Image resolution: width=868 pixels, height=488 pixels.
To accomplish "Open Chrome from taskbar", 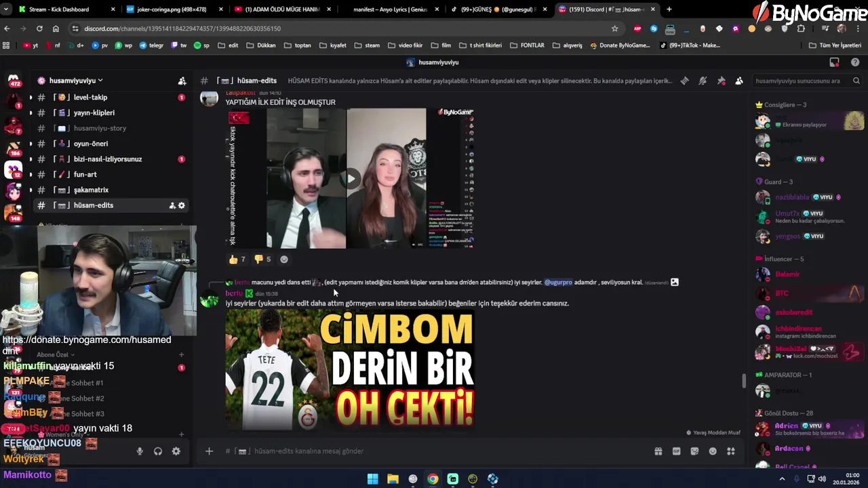I will pos(433,479).
